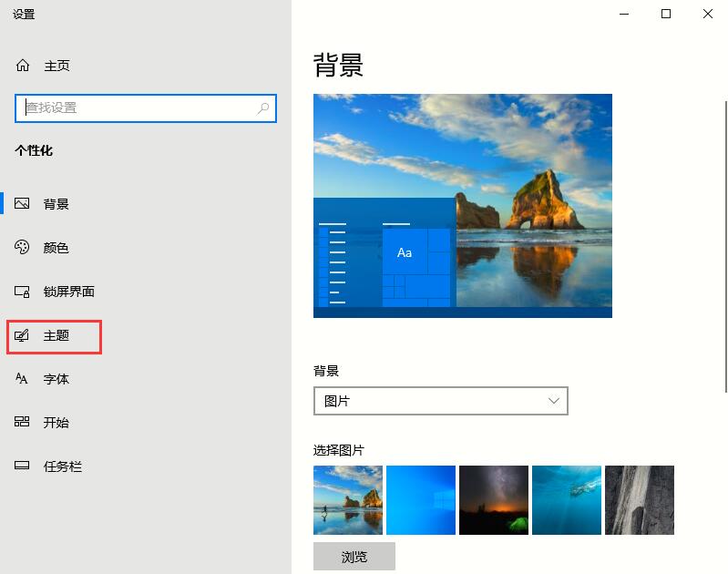Choose the beach rock arch wallpaper thumbnail

[x=348, y=500]
